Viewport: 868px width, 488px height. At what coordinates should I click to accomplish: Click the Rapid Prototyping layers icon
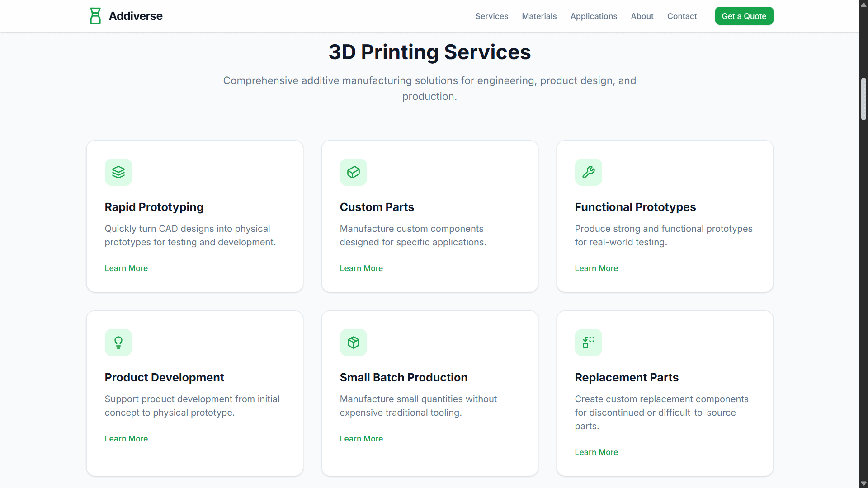(118, 172)
